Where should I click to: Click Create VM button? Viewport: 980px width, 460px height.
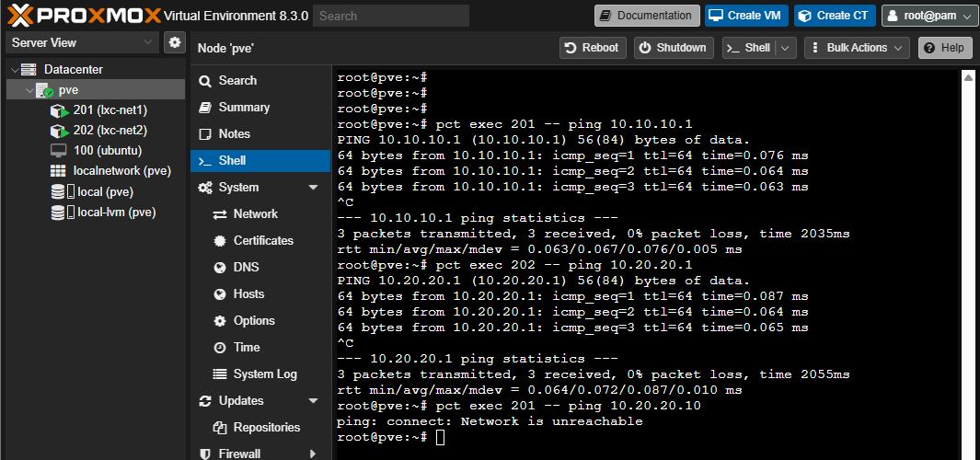tap(746, 16)
